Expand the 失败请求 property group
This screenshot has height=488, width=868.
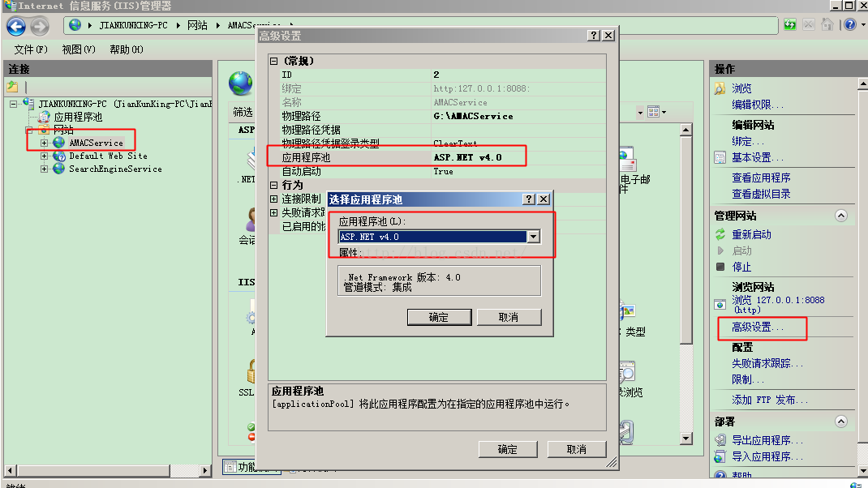(x=273, y=212)
